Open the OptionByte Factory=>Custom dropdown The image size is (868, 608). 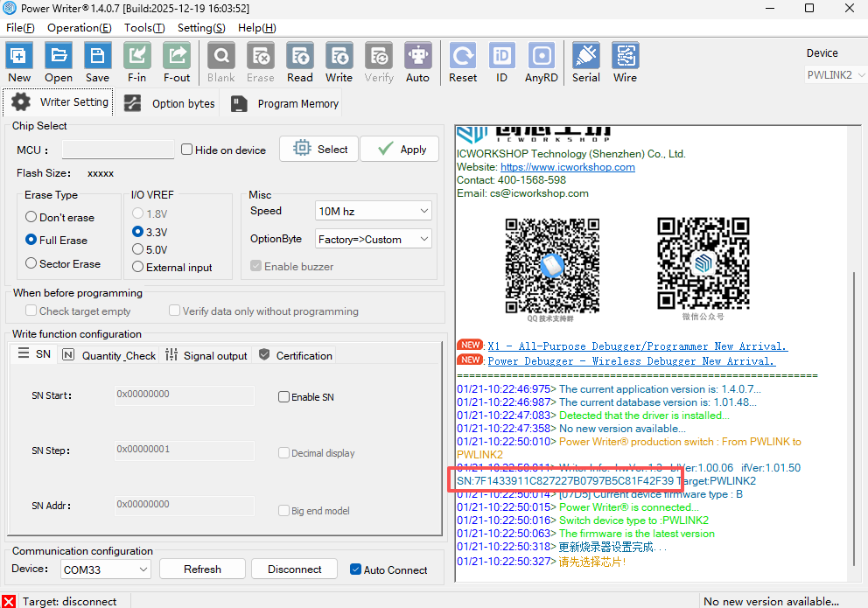pyautogui.click(x=373, y=239)
